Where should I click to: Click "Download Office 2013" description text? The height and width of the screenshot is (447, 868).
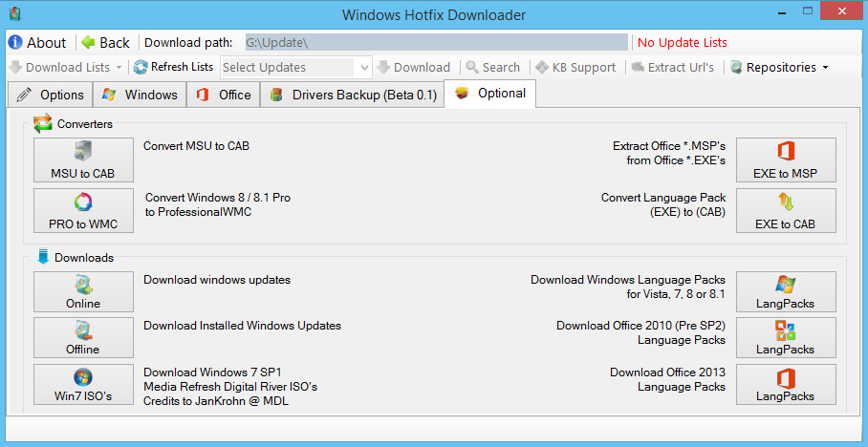pyautogui.click(x=667, y=372)
